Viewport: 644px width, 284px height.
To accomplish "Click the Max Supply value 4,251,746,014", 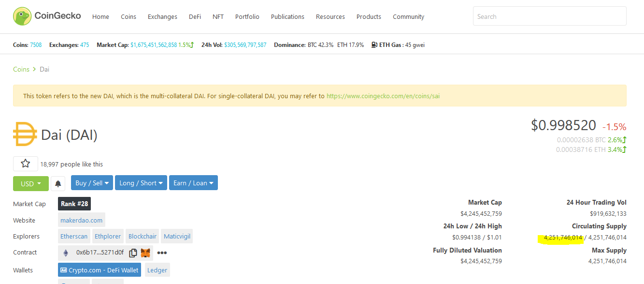I will (607, 261).
